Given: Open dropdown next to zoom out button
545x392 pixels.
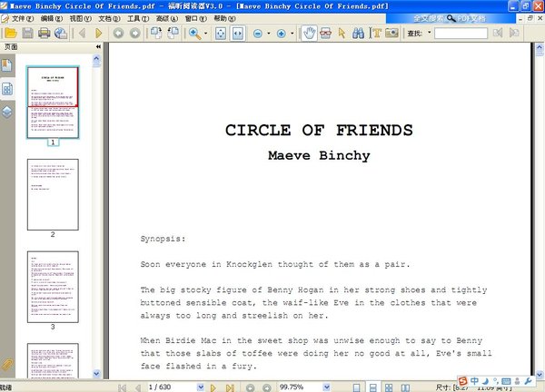Looking at the screenshot, I should pos(269,34).
